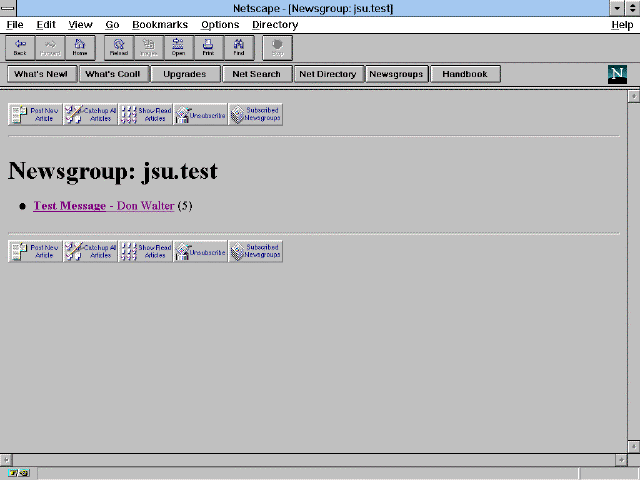Click bottom Catchup All Articles button

(90, 251)
